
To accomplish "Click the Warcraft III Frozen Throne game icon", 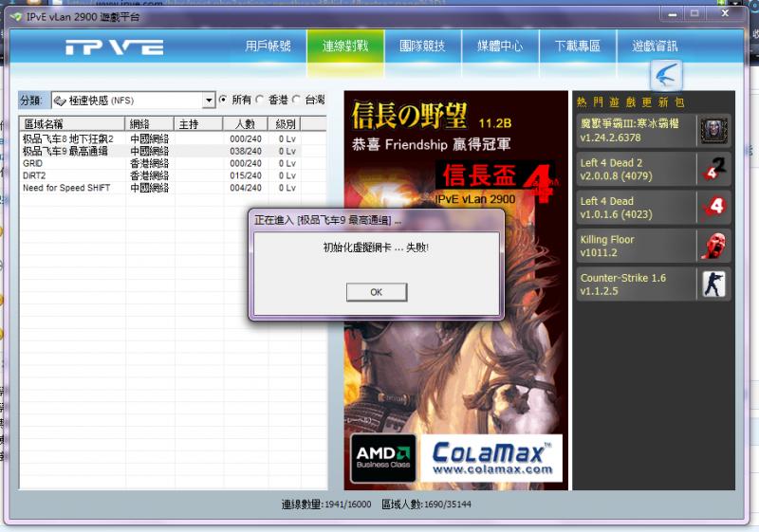I will tap(714, 130).
